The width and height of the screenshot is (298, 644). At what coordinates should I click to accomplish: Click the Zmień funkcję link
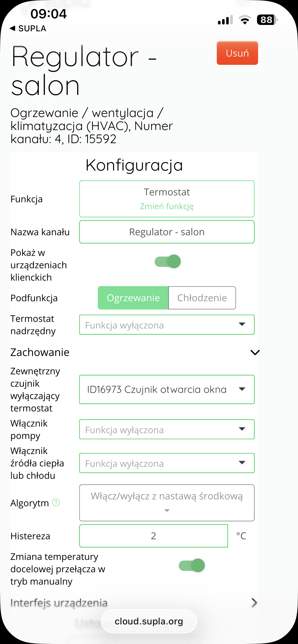click(167, 206)
